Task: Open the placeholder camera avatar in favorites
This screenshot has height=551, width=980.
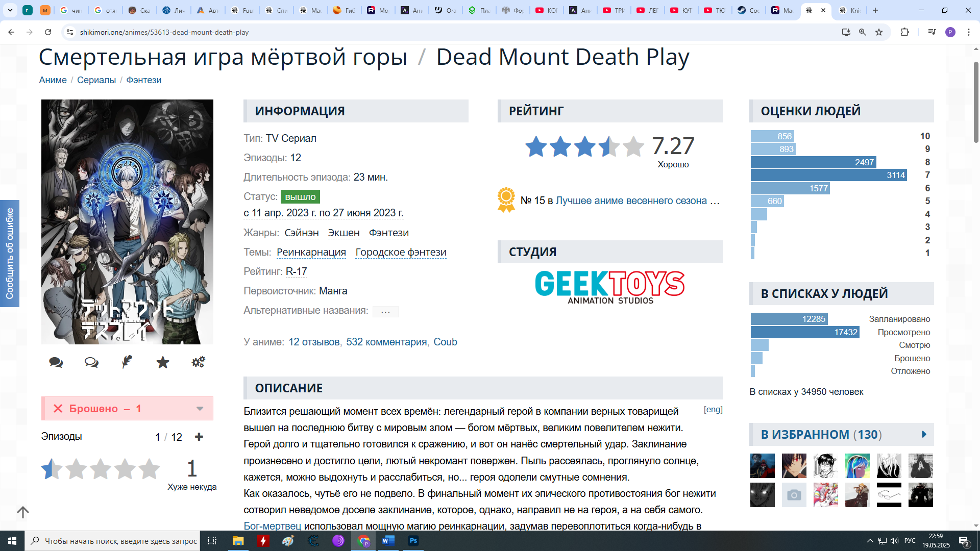Action: tap(794, 495)
